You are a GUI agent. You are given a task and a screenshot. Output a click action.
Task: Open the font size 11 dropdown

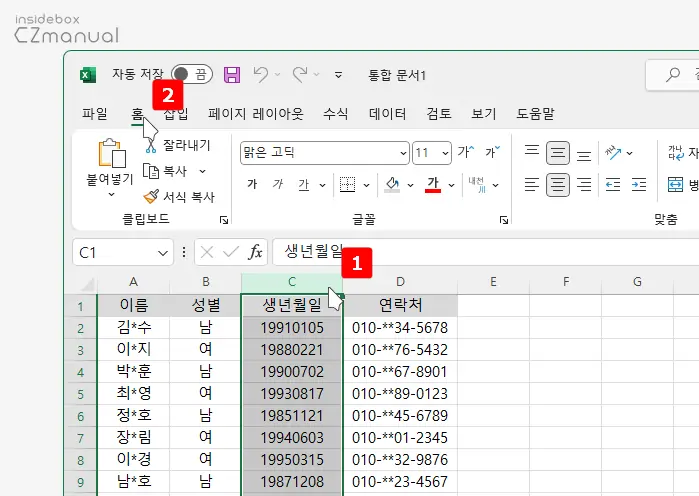click(x=445, y=153)
